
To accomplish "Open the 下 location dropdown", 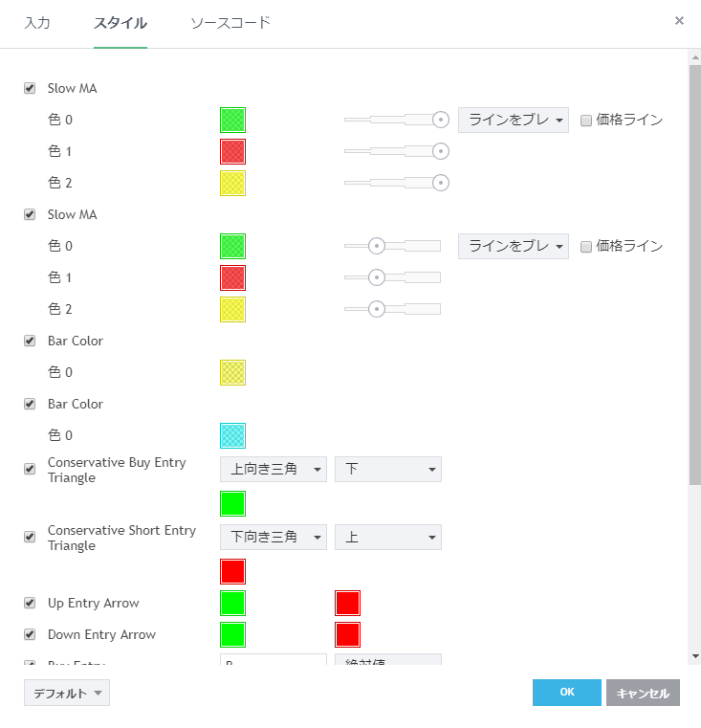I will pyautogui.click(x=387, y=470).
